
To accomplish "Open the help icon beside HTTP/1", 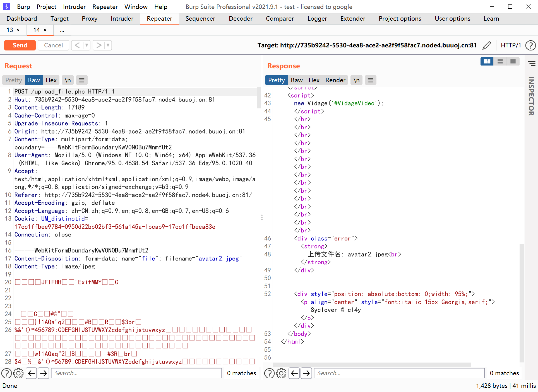I will coord(530,45).
